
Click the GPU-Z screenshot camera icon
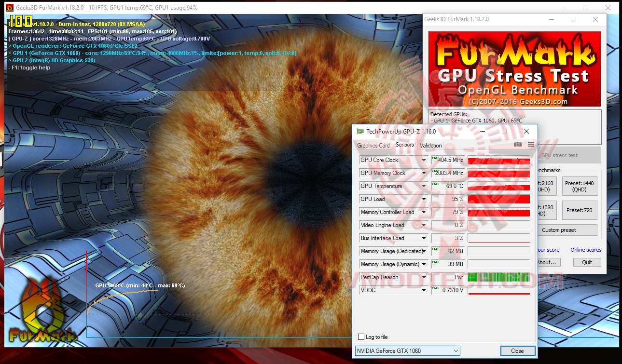[x=518, y=144]
